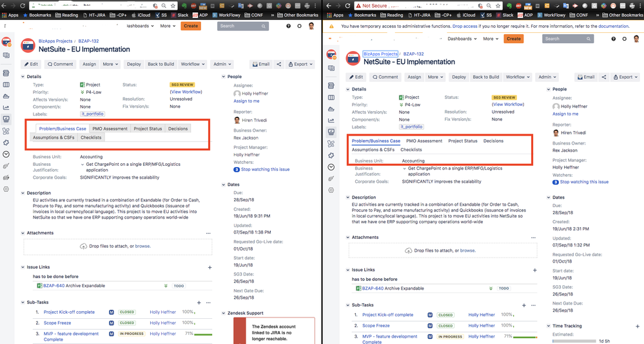This screenshot has width=644, height=344.
Task: Click View Workflow link in left window
Action: 186,92
